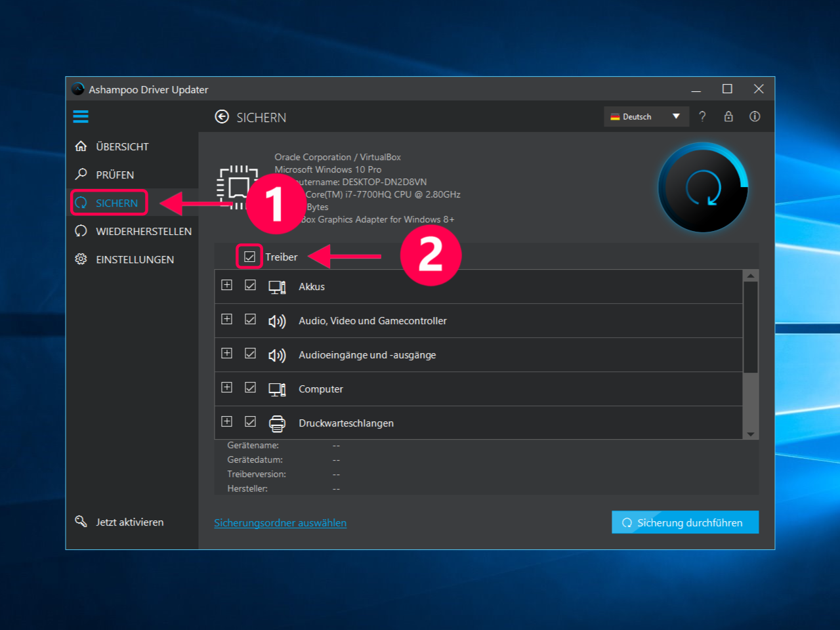The width and height of the screenshot is (840, 630).
Task: Click the German flag in language selector
Action: pyautogui.click(x=615, y=117)
